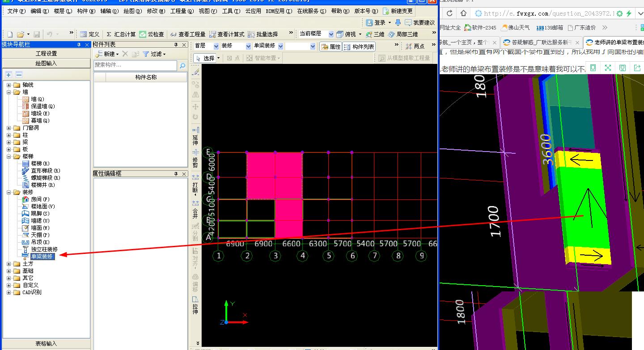Open 查看工程量 view quantities
The width and height of the screenshot is (644, 350).
pyautogui.click(x=187, y=34)
